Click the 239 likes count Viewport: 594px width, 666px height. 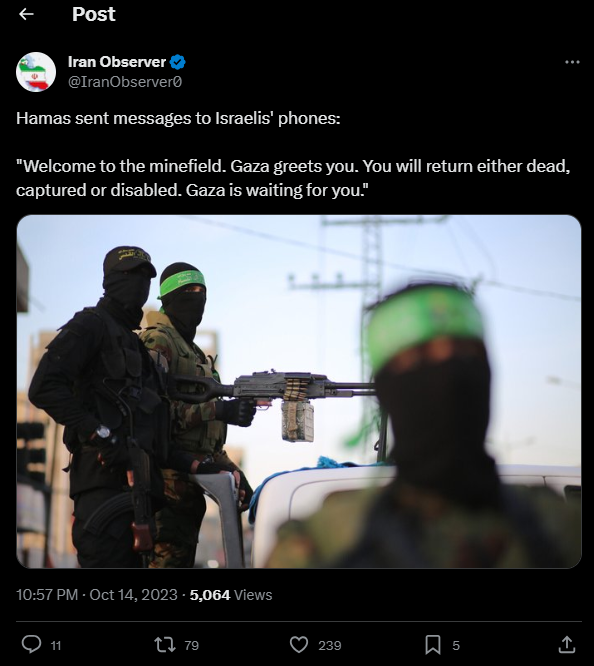pos(330,645)
